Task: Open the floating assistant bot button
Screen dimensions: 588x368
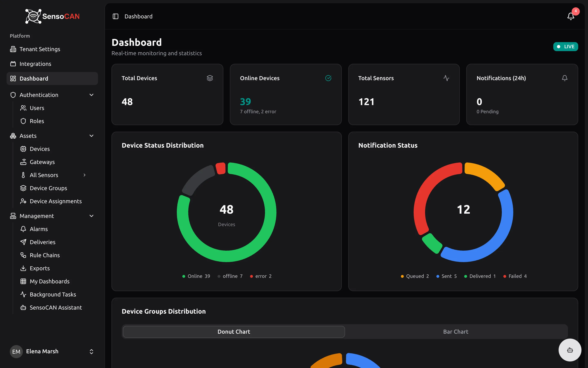Action: click(570, 350)
